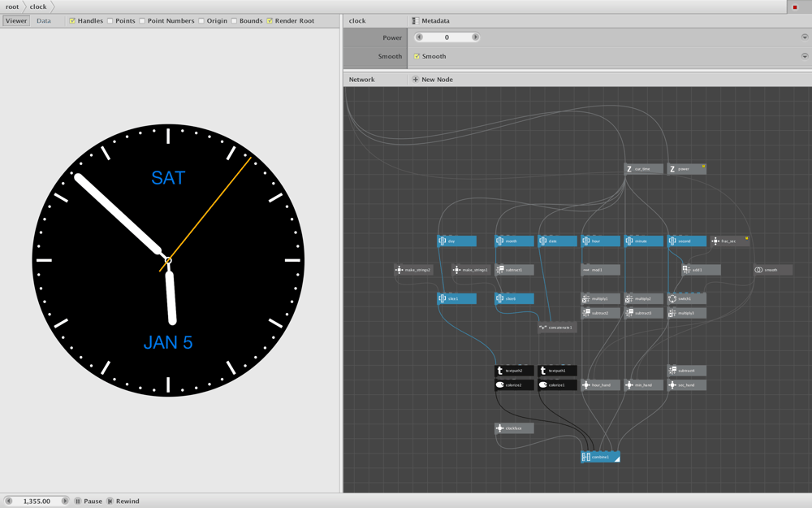Pause the animation
Viewport: 812px width, 508px height.
88,501
